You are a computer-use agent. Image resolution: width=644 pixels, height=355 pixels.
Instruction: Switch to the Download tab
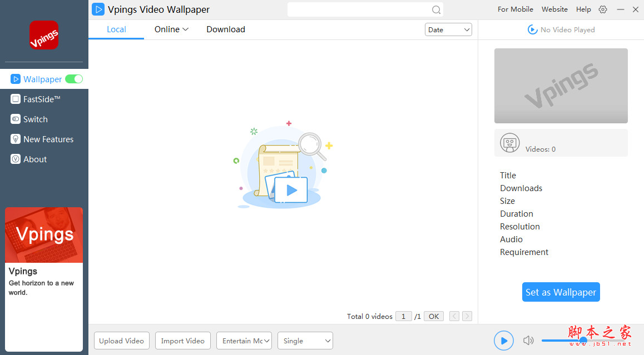[225, 29]
